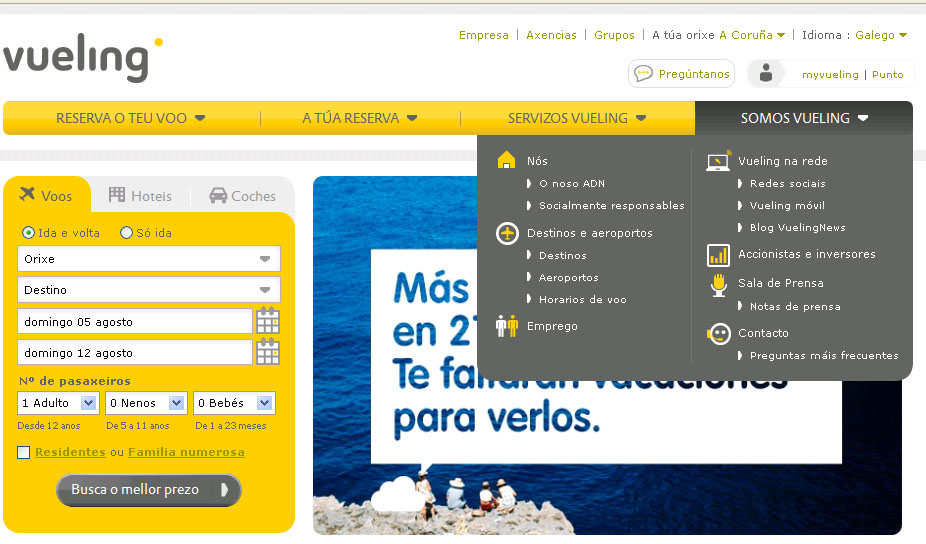The width and height of the screenshot is (926, 544).
Task: Click the Vueling logo
Action: point(83,58)
